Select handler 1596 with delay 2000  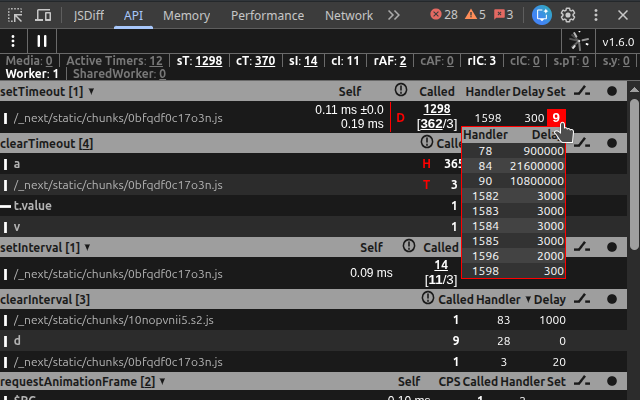click(513, 256)
